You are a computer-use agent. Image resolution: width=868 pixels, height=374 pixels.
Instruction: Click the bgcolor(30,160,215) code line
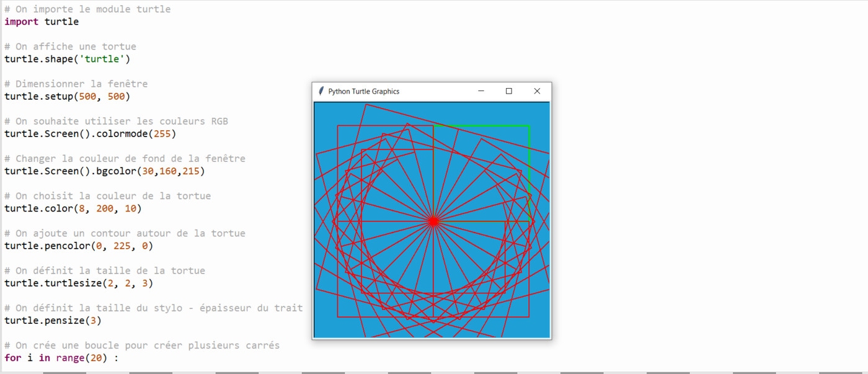(104, 171)
